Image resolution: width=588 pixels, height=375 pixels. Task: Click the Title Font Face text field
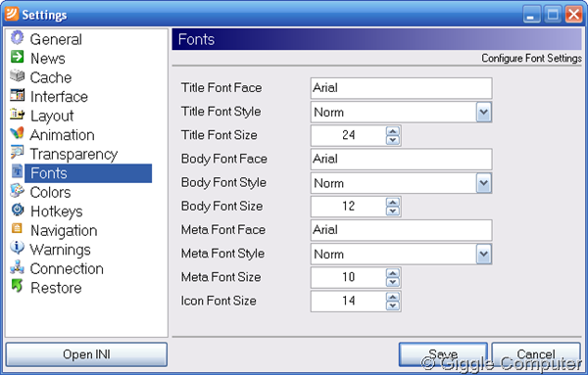(401, 88)
